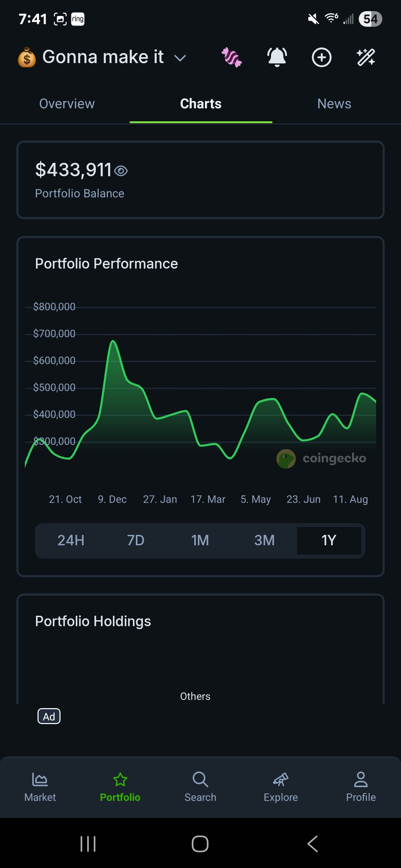The image size is (401, 868).
Task: Tap the 21. Oct date label
Action: 65,499
